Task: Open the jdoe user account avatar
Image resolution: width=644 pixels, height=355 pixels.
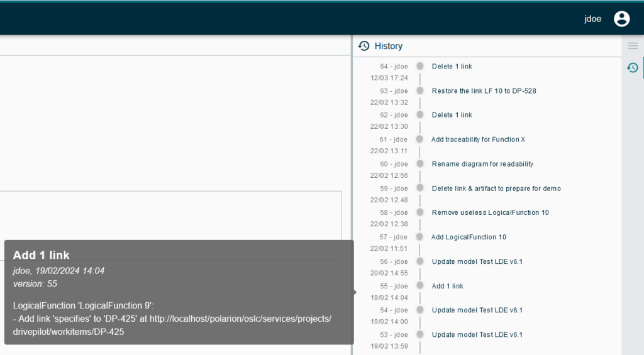Action: 621,19
